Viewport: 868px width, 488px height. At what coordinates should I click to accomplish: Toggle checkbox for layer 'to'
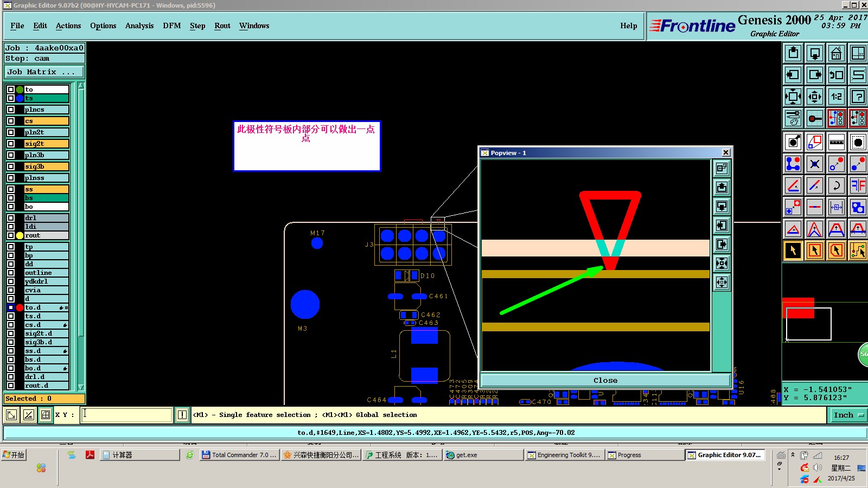pyautogui.click(x=11, y=89)
